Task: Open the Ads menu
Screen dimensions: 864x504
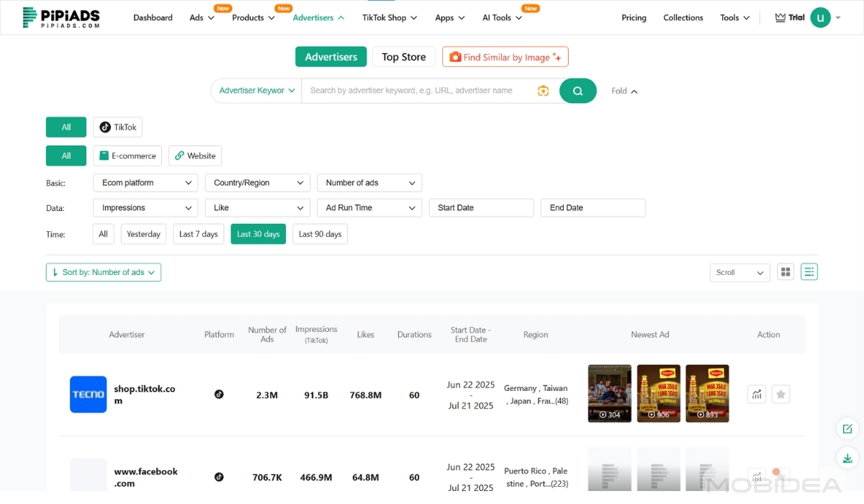Action: (202, 17)
